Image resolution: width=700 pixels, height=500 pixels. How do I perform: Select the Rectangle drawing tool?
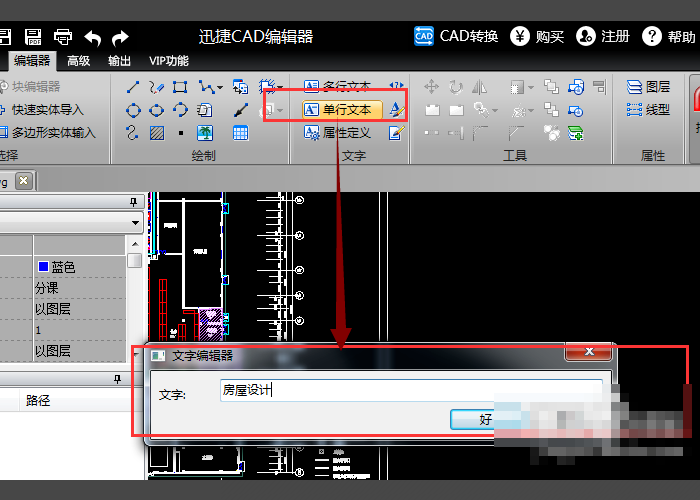pyautogui.click(x=180, y=87)
